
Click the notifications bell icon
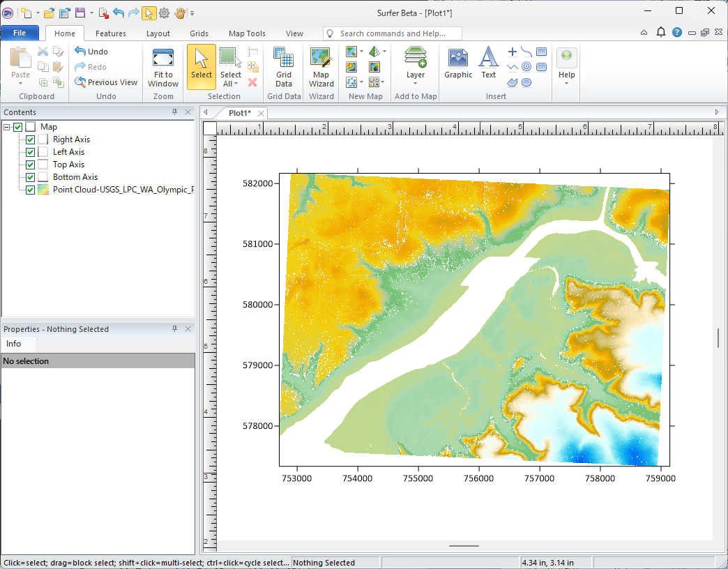click(661, 33)
